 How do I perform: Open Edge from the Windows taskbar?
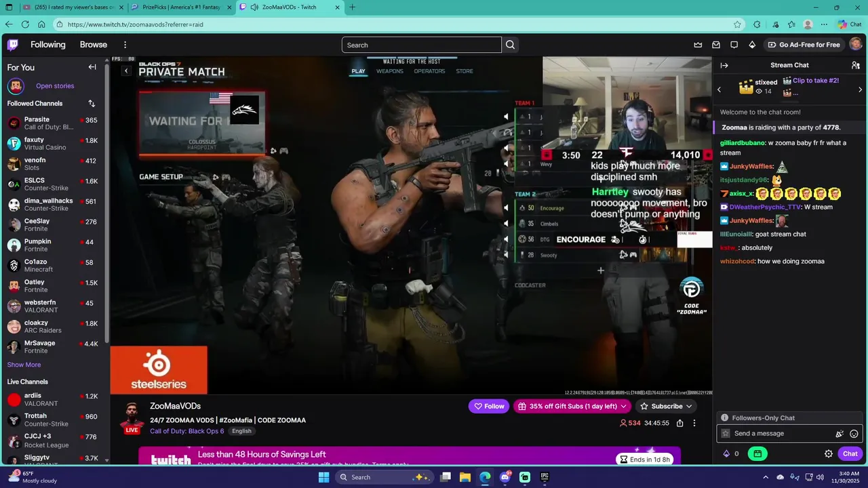click(x=485, y=477)
